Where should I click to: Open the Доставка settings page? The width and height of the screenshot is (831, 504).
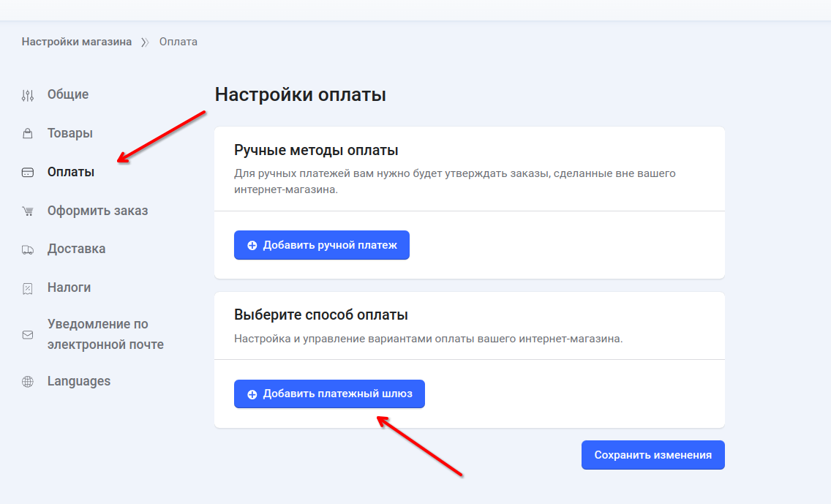76,249
